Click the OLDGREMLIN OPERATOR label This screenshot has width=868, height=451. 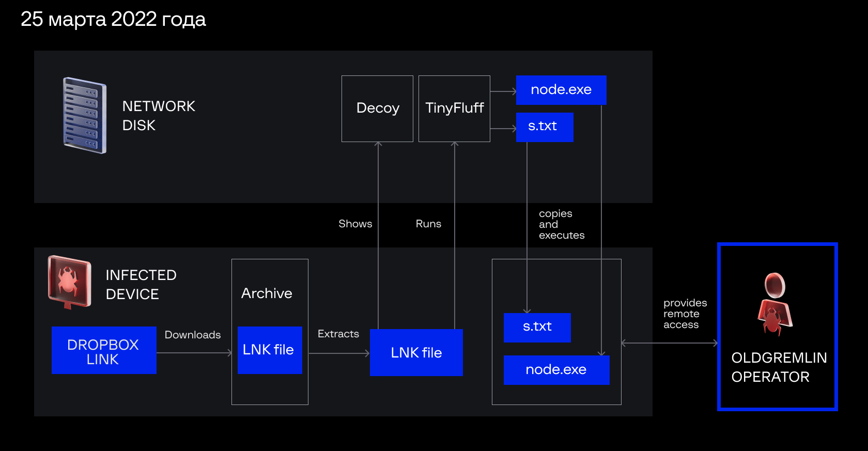(779, 367)
